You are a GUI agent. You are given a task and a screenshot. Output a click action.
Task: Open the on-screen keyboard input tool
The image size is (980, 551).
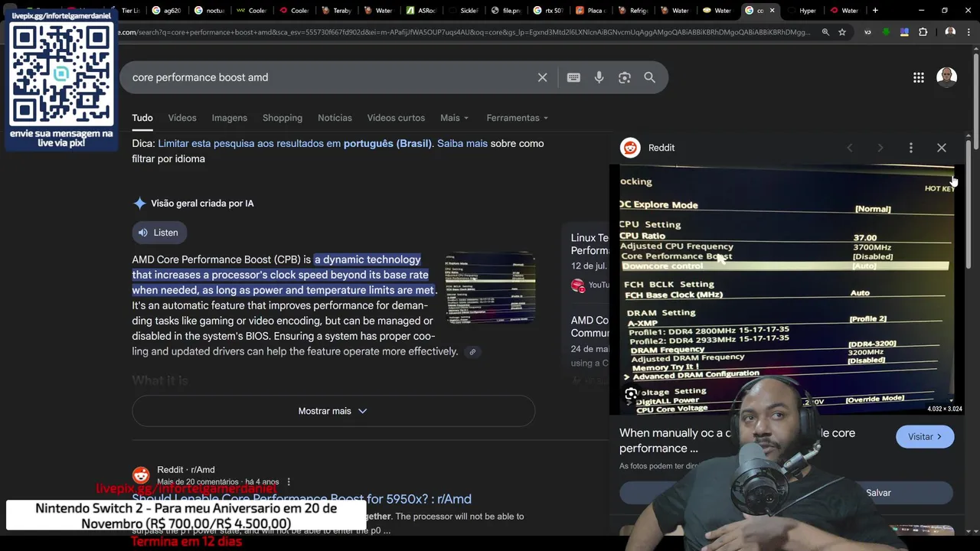pyautogui.click(x=573, y=77)
